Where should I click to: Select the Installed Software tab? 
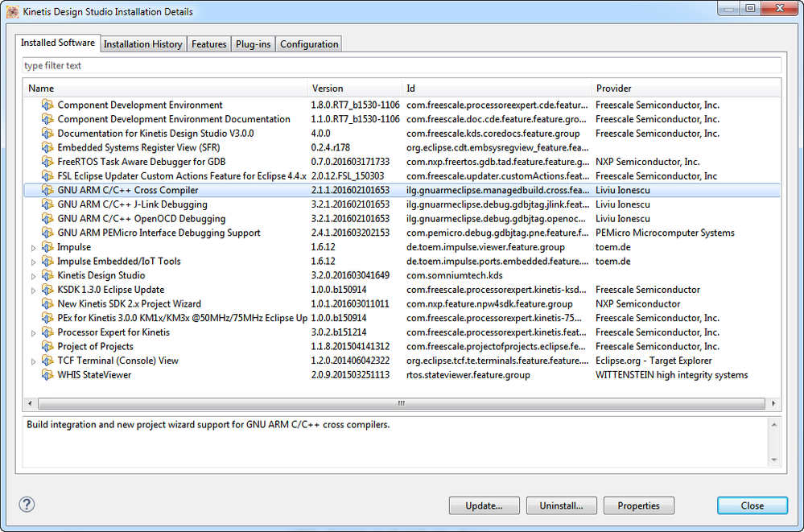point(57,43)
